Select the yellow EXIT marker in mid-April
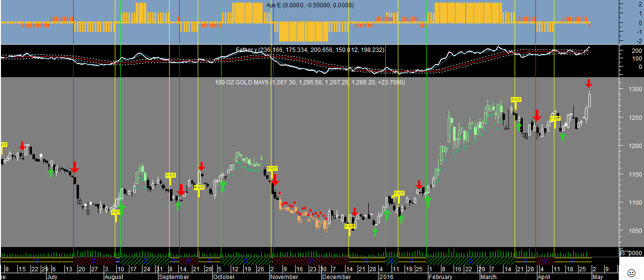Image resolution: width=644 pixels, height=280 pixels. 555,118
